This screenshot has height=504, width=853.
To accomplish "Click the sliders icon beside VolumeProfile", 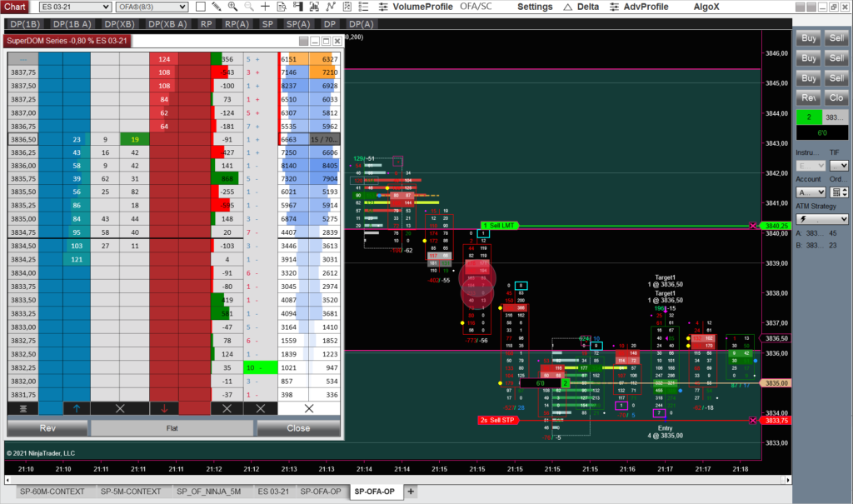I will 383,7.
